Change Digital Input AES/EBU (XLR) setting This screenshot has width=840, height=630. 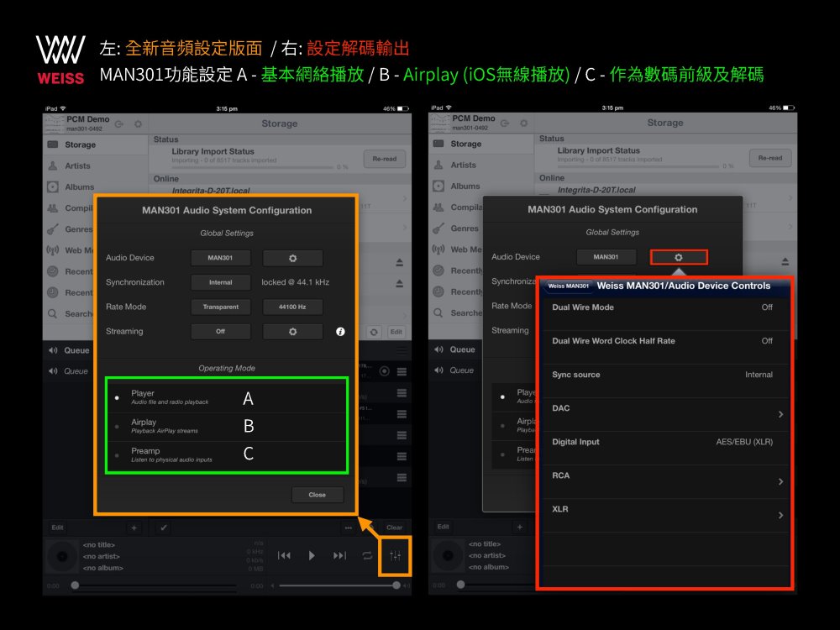coord(666,442)
